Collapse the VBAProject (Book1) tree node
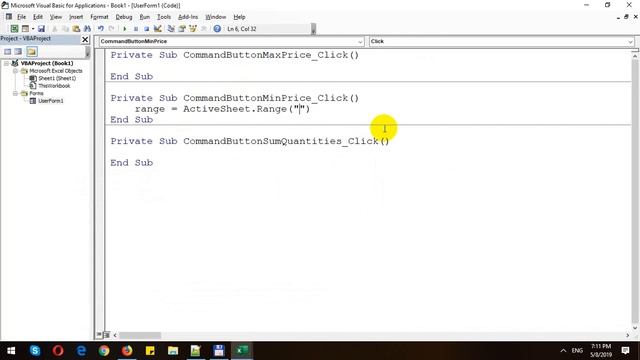The height and width of the screenshot is (360, 640). pos(7,63)
